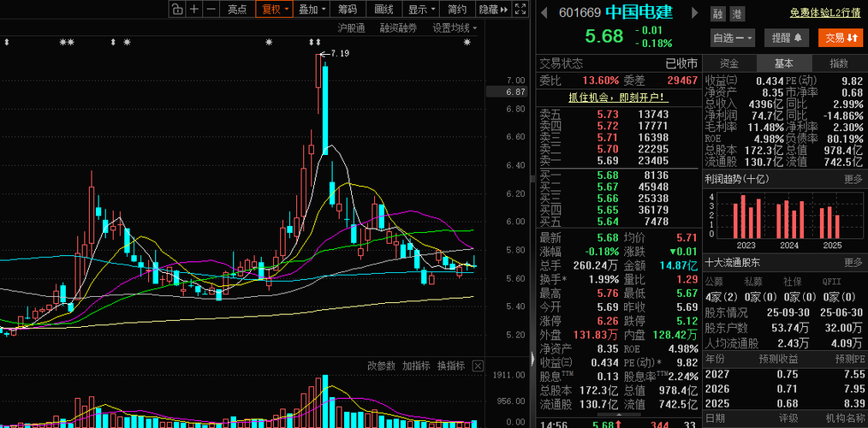Click the 亮点 highlights toolbar button

[x=237, y=9]
